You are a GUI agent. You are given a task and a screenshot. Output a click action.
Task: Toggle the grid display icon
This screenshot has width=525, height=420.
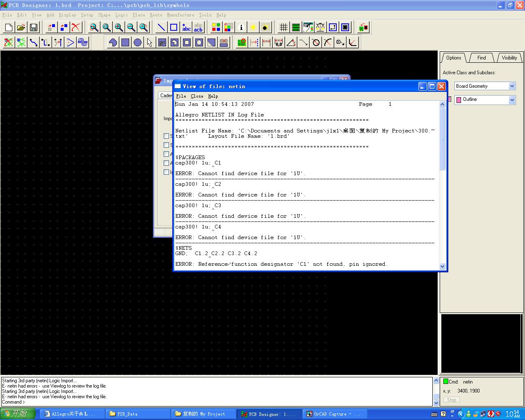283,27
